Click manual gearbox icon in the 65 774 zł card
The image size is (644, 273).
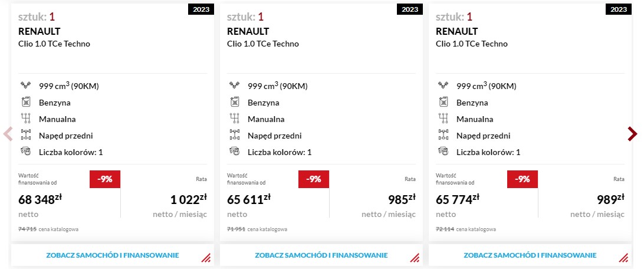pos(443,119)
